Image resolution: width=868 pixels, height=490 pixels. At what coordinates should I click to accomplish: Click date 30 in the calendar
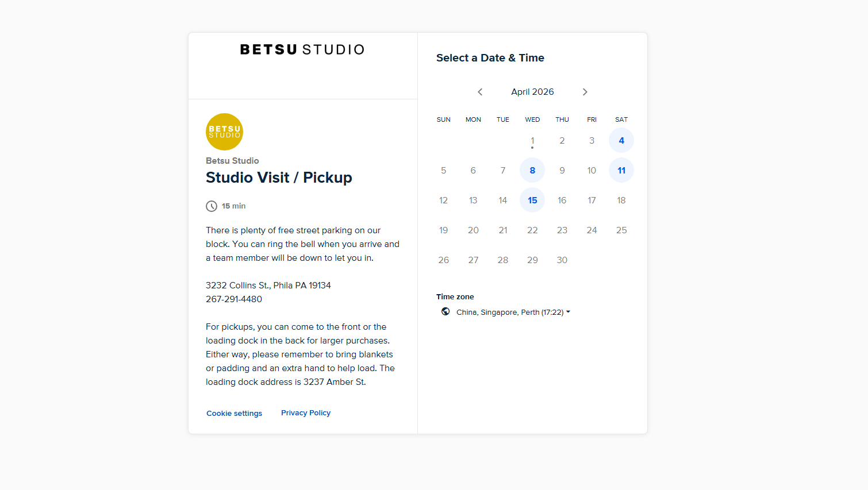[562, 260]
